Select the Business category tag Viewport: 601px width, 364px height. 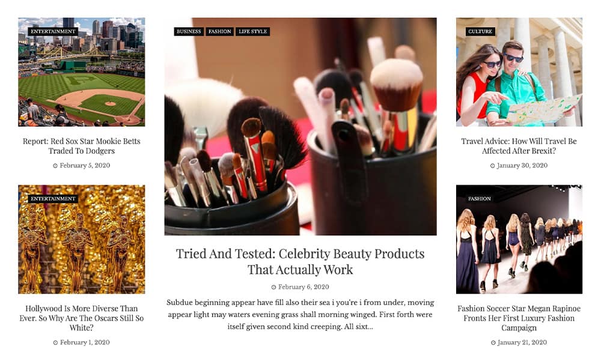tap(189, 31)
